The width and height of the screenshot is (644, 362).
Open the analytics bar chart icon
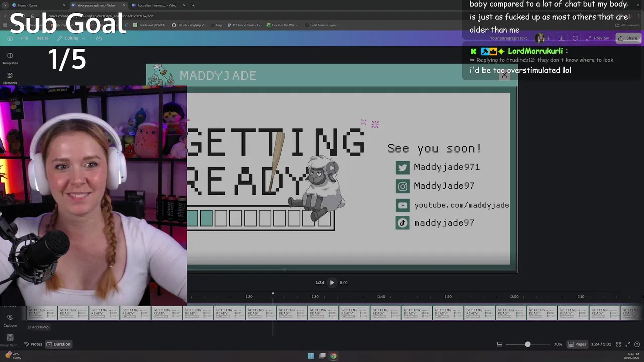561,38
